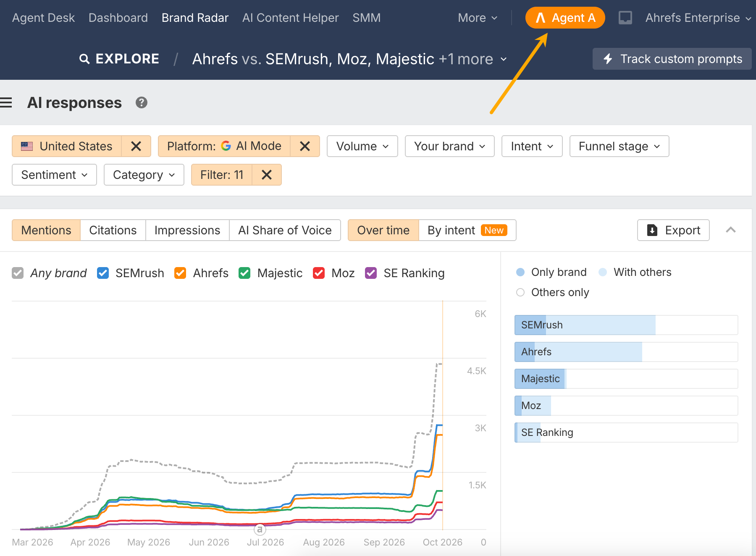Click the Explore search magnifier icon
This screenshot has height=556, width=756.
click(x=84, y=59)
